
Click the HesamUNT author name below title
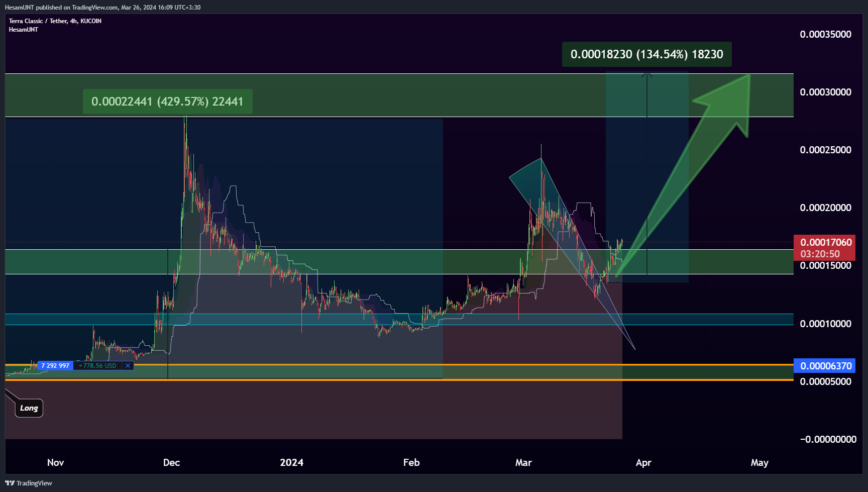(x=24, y=30)
